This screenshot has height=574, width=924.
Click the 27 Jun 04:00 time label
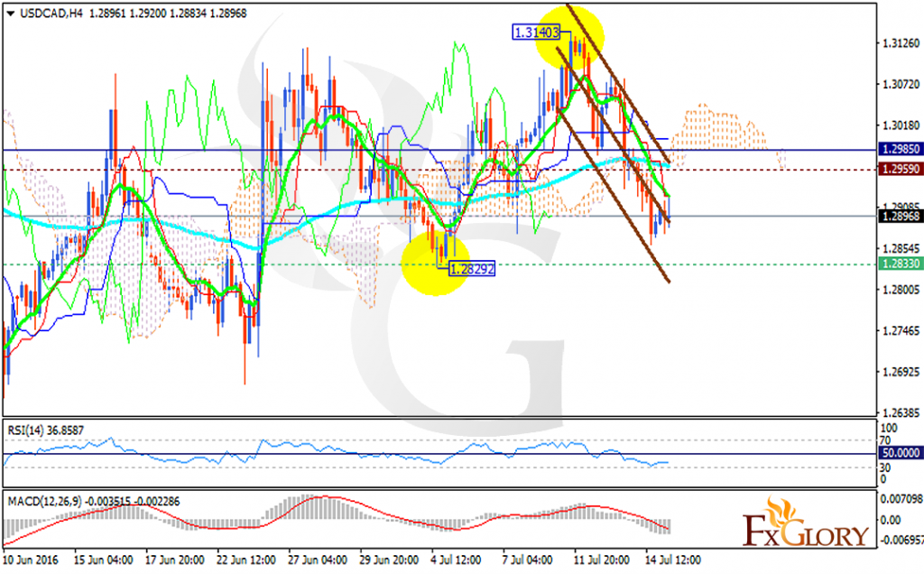pyautogui.click(x=317, y=560)
